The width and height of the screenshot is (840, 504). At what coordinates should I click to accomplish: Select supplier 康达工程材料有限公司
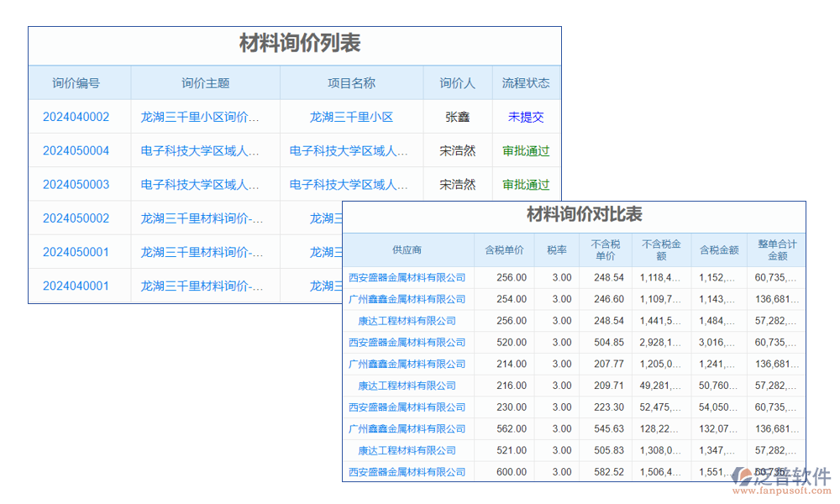click(x=408, y=320)
